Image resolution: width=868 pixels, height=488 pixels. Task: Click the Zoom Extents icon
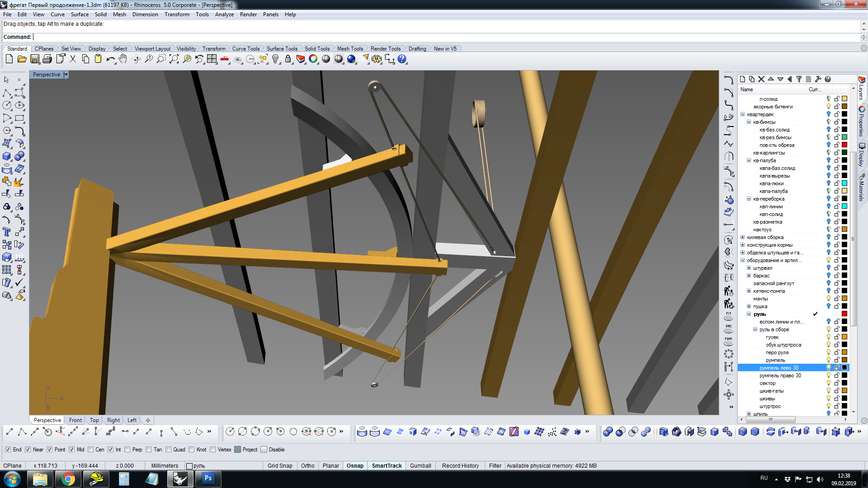[174, 59]
